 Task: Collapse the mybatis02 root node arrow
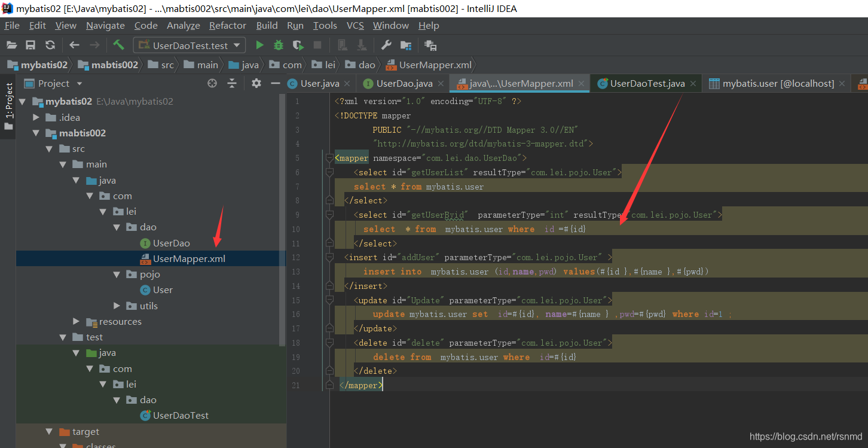[x=22, y=101]
